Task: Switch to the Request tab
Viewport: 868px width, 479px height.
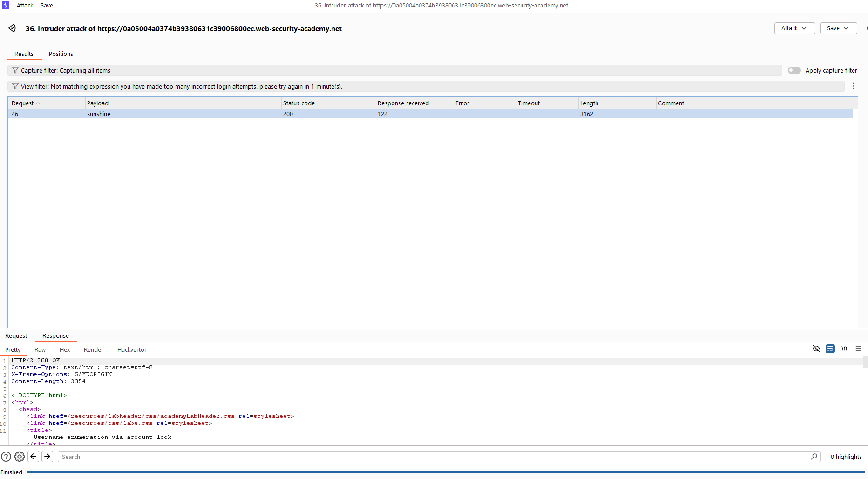Action: [16, 335]
